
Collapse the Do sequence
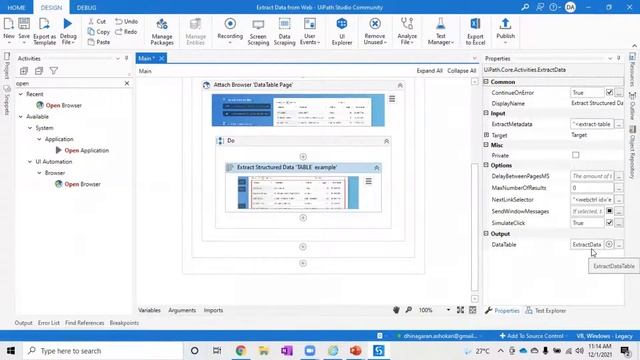point(386,141)
